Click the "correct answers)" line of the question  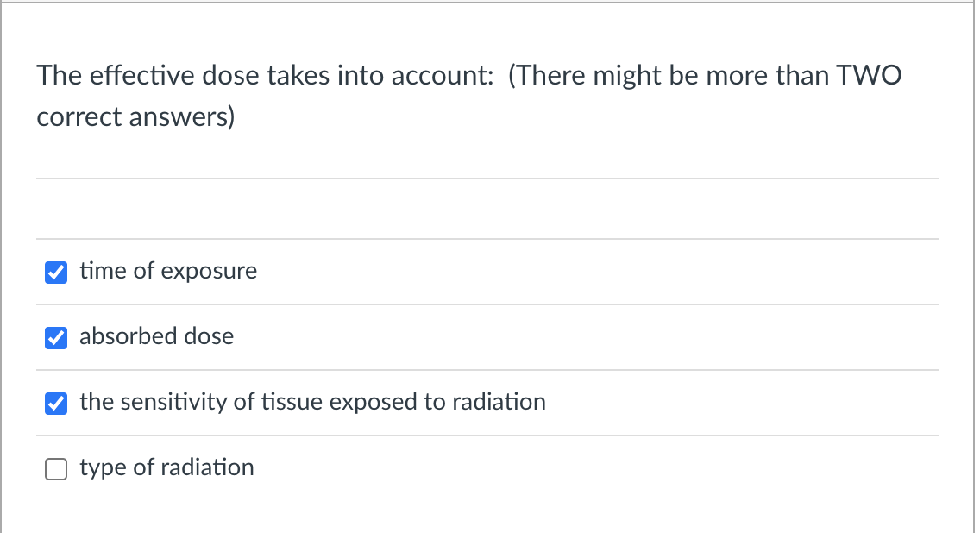[135, 116]
